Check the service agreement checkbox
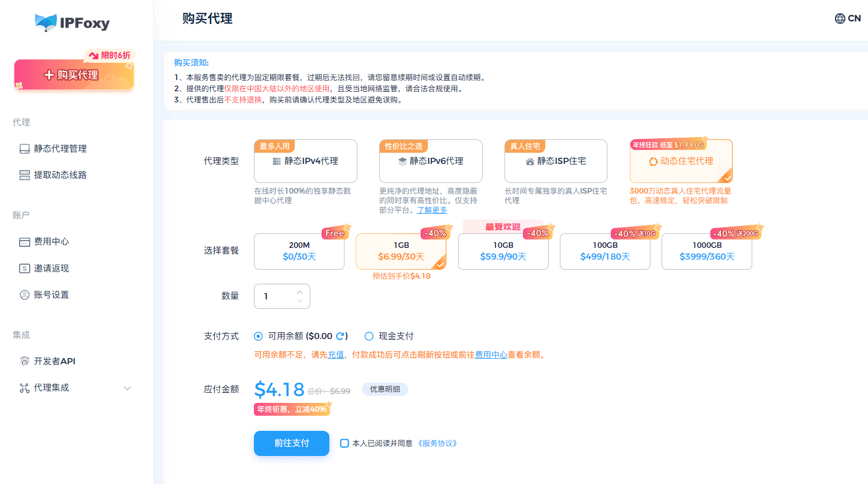This screenshot has width=868, height=484. (345, 443)
